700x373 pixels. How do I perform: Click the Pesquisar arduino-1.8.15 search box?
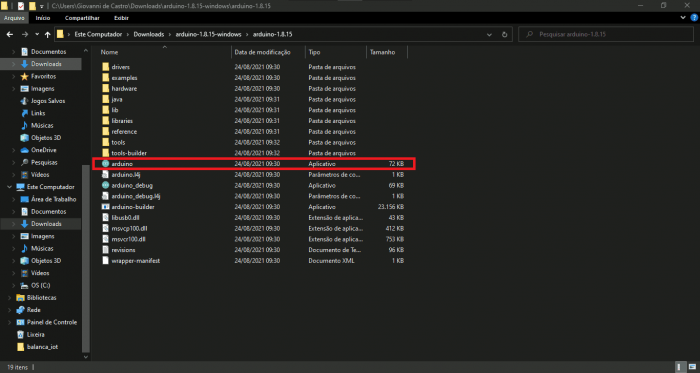click(606, 34)
